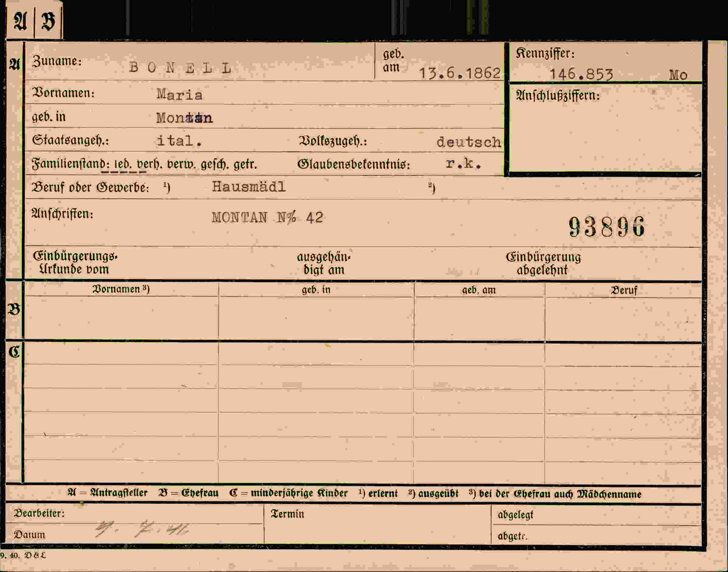The height and width of the screenshot is (572, 728).
Task: Click the surname 'BONELL'
Action: coord(180,68)
